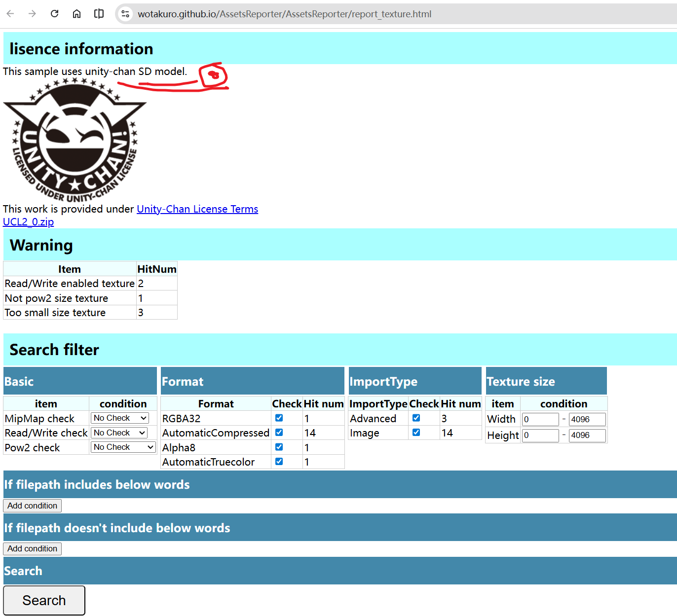Toggle the Image import type checkbox
This screenshot has width=677, height=616.
(416, 432)
